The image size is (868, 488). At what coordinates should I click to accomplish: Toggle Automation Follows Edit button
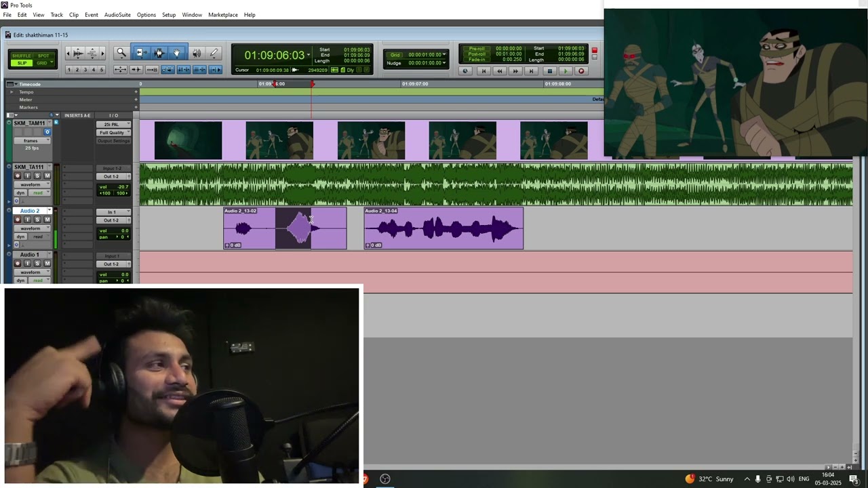167,70
